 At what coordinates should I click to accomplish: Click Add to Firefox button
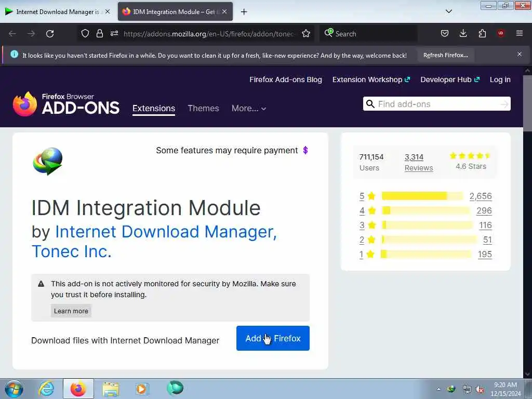[273, 338]
